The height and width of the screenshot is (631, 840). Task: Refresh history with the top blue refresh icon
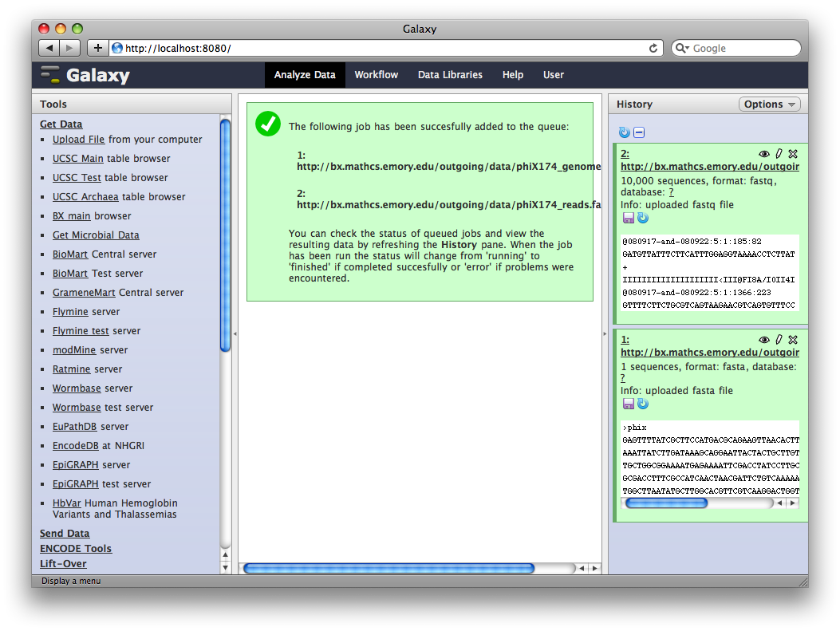[x=625, y=132]
